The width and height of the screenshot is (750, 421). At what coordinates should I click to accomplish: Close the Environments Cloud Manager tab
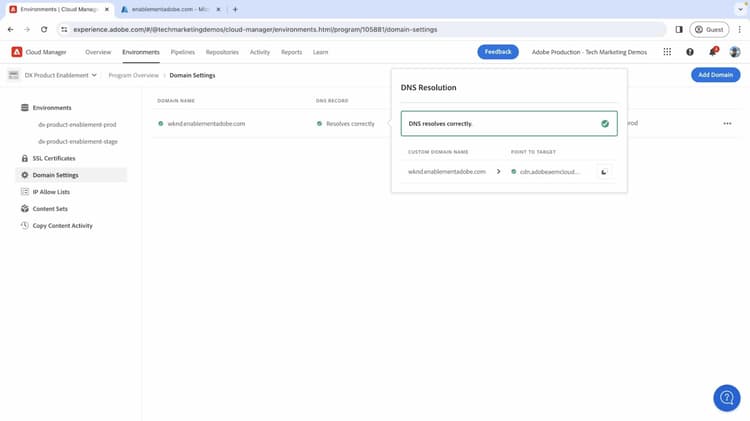[x=107, y=9]
